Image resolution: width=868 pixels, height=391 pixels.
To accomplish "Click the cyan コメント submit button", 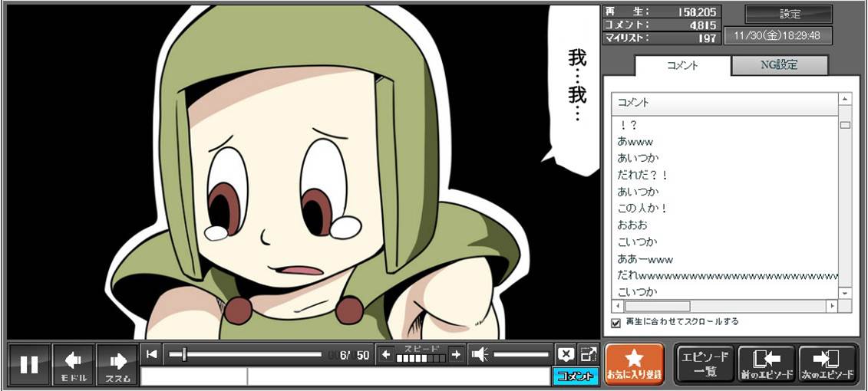I will [574, 376].
